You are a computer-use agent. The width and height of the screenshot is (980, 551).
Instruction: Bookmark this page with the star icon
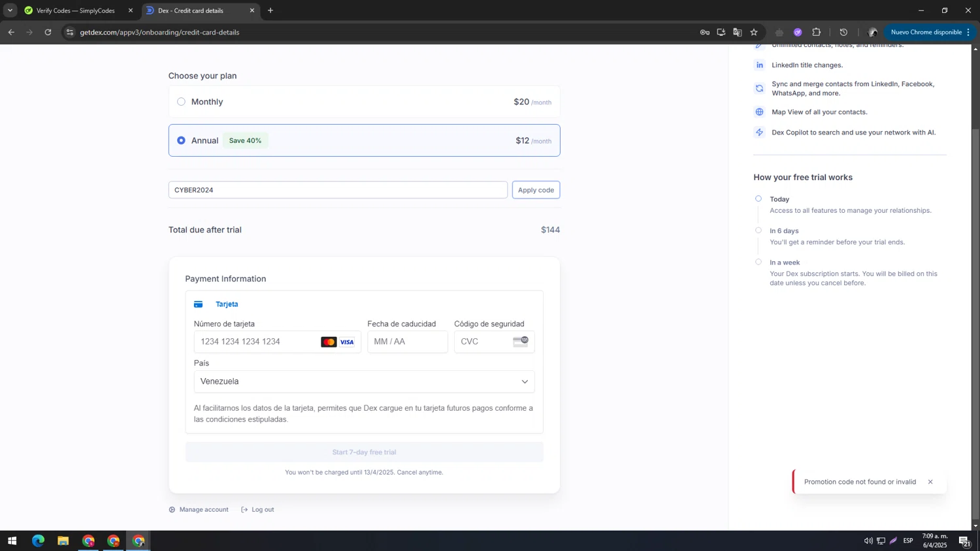754,32
